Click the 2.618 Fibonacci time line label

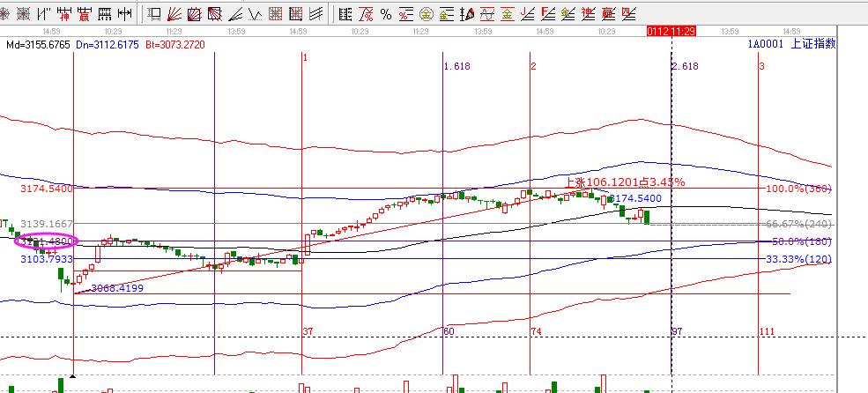686,66
